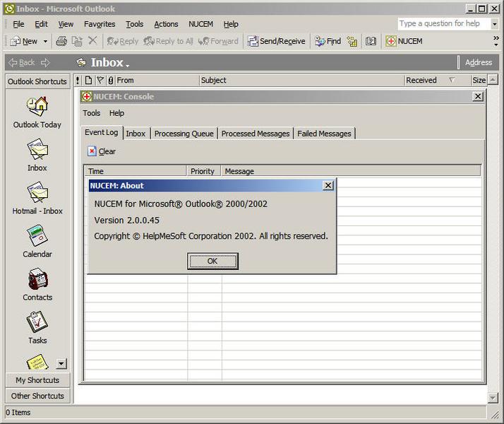The height and width of the screenshot is (424, 504).
Task: Click Send/Receive in the toolbar
Action: pos(276,41)
